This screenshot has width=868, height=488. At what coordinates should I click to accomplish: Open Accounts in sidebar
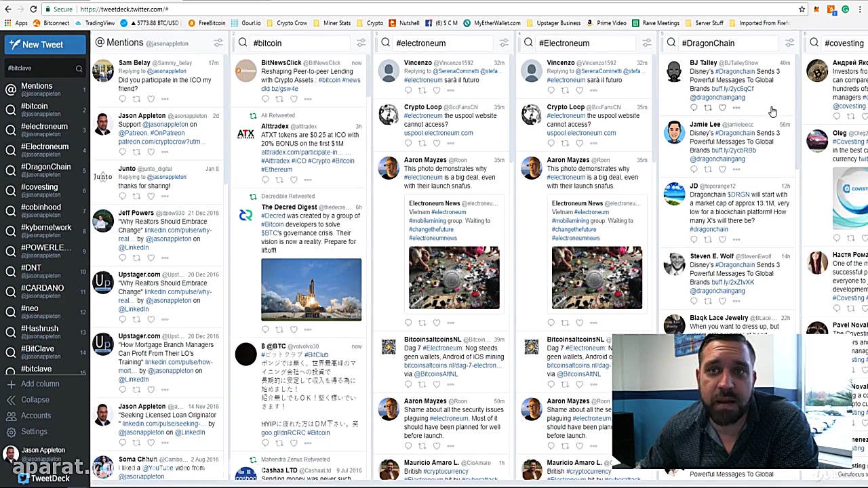29,415
